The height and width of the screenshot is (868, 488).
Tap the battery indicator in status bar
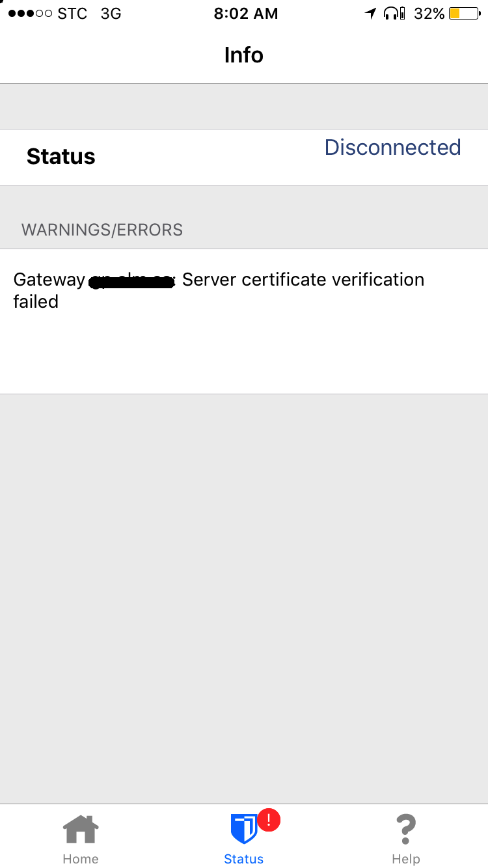click(465, 13)
